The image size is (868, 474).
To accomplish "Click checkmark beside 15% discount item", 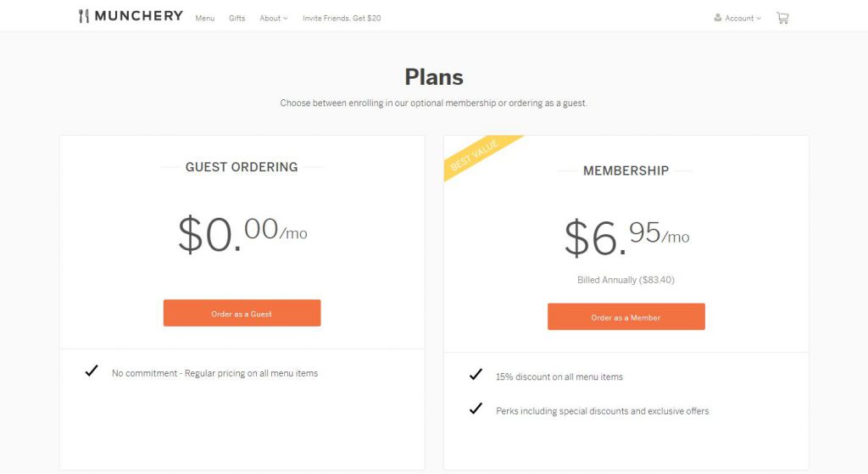I will click(x=476, y=374).
